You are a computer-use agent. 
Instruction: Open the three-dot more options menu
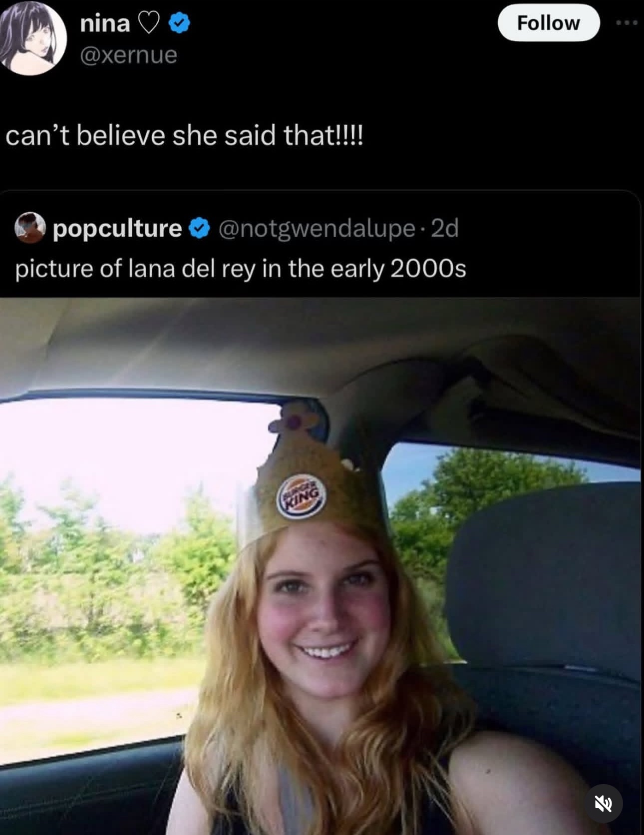[x=627, y=23]
